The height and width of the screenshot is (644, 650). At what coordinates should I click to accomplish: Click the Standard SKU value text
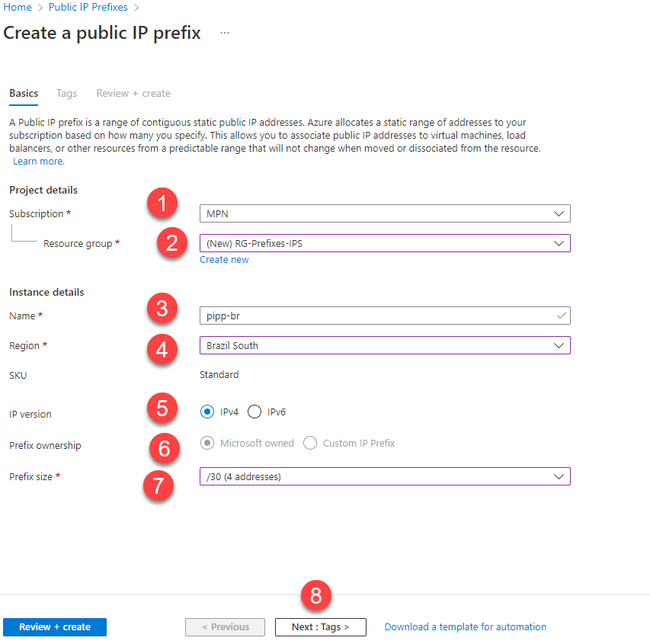pos(219,375)
